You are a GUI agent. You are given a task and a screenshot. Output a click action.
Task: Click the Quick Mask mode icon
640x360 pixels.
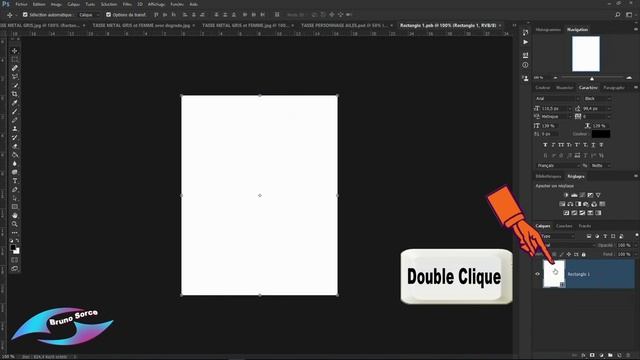coord(15,260)
